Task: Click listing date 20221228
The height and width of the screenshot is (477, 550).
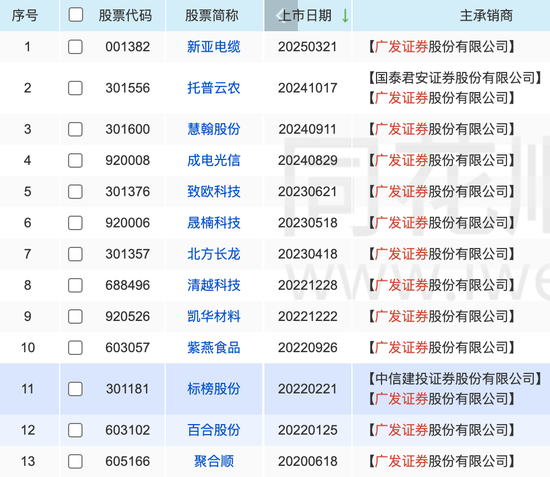Action: 308,285
